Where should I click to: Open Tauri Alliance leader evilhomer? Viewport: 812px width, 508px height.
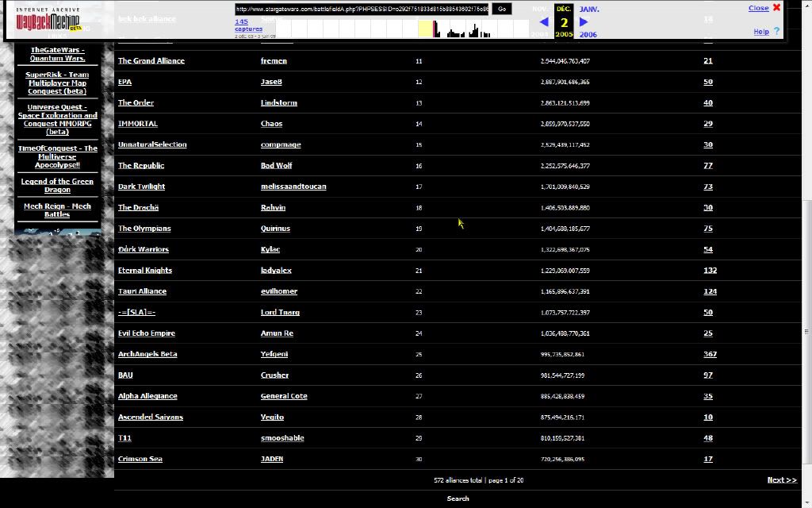click(279, 291)
